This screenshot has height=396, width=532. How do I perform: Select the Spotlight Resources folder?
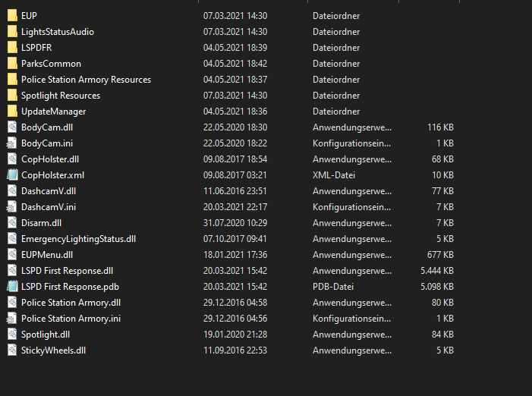click(61, 96)
